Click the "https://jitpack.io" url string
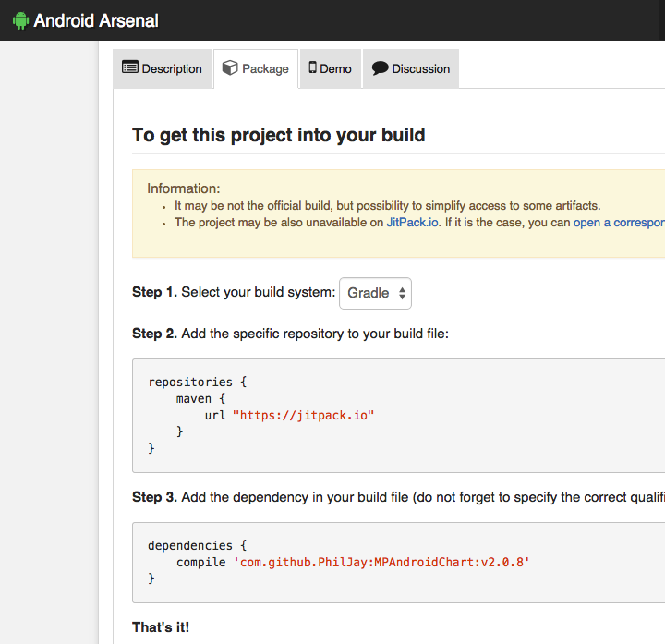Screen dimensions: 665x644 303,415
